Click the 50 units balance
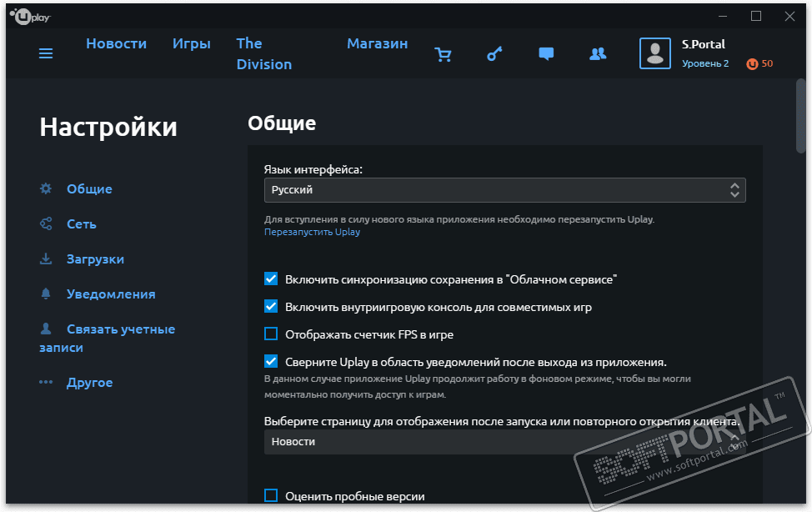Viewport: 812px width, 512px height. click(767, 63)
